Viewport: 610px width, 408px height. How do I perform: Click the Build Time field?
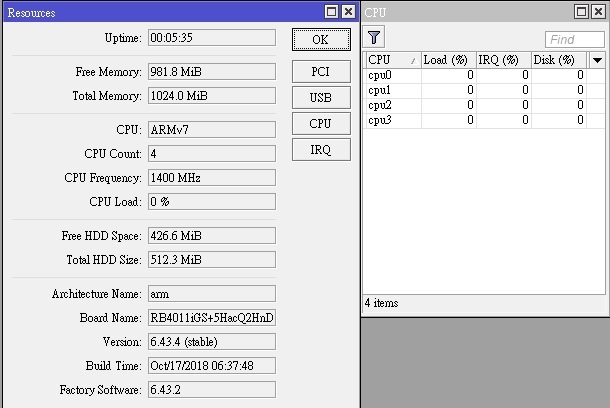click(x=212, y=366)
